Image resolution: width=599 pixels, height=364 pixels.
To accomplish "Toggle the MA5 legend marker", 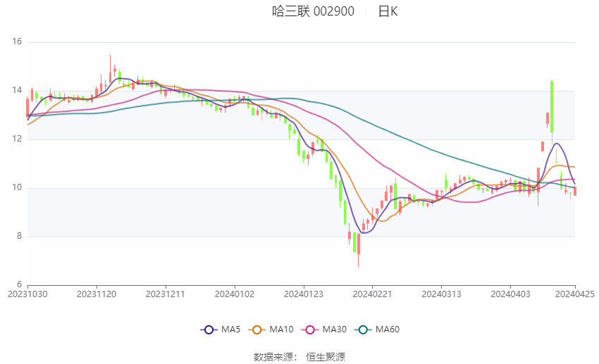I will click(x=209, y=330).
